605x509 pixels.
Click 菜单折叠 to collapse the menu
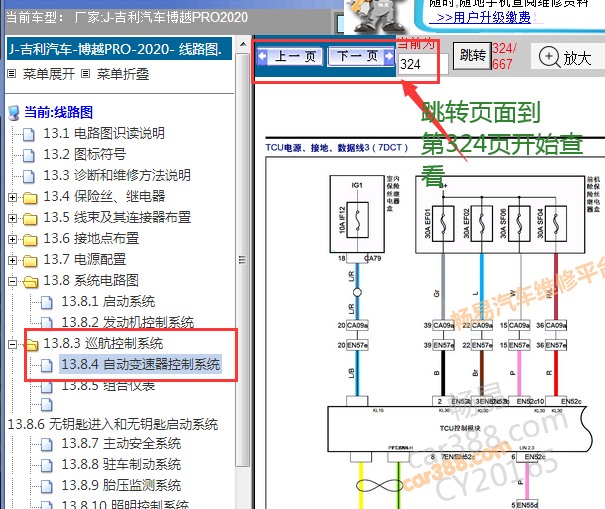point(123,74)
